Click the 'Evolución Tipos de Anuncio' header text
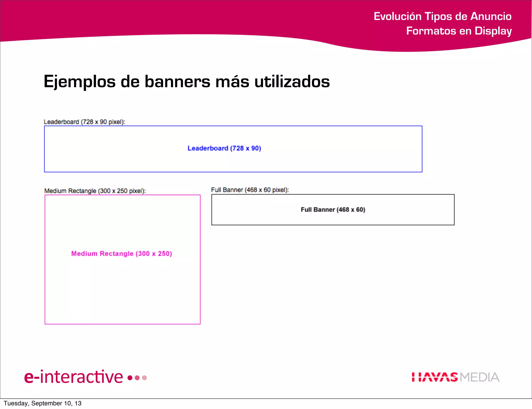The width and height of the screenshot is (532, 409). [442, 16]
